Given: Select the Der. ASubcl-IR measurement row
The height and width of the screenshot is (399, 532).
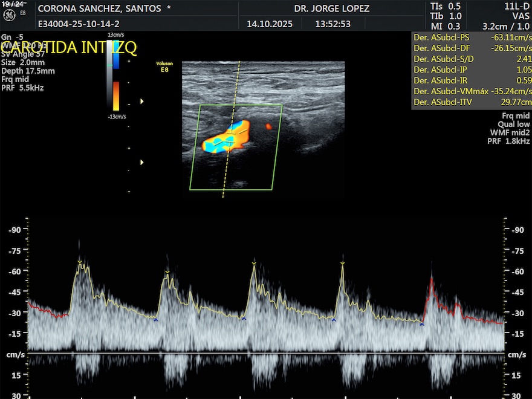Looking at the screenshot, I should point(472,80).
